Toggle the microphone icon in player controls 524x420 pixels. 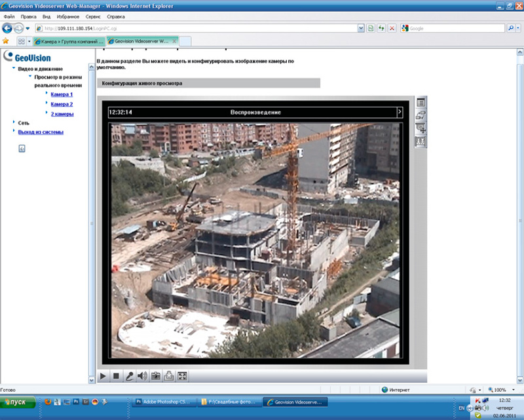(x=130, y=376)
